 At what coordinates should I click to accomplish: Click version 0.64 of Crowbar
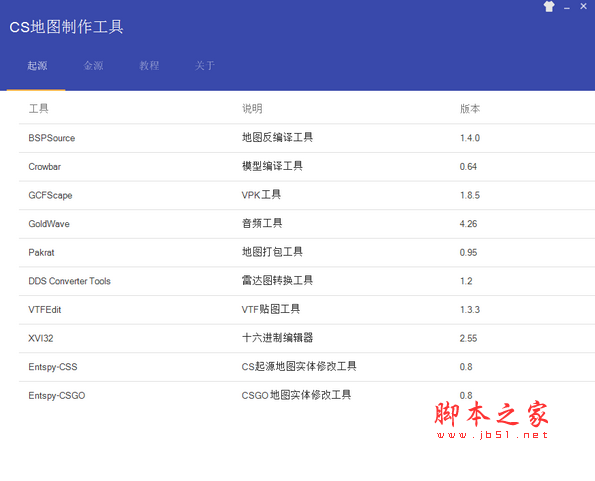pyautogui.click(x=468, y=167)
